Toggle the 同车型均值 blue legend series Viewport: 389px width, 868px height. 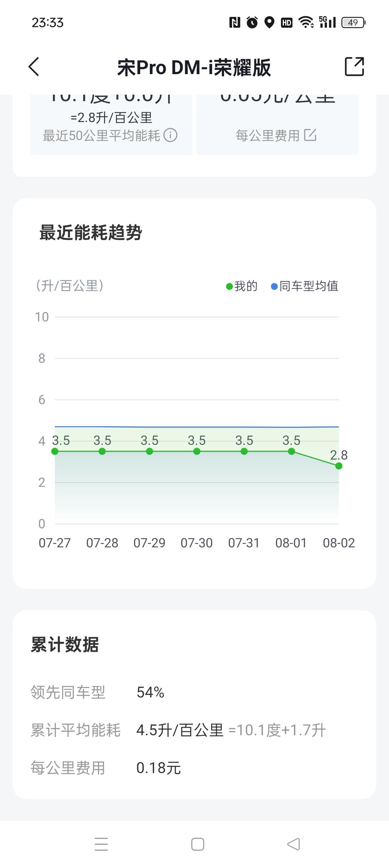305,286
